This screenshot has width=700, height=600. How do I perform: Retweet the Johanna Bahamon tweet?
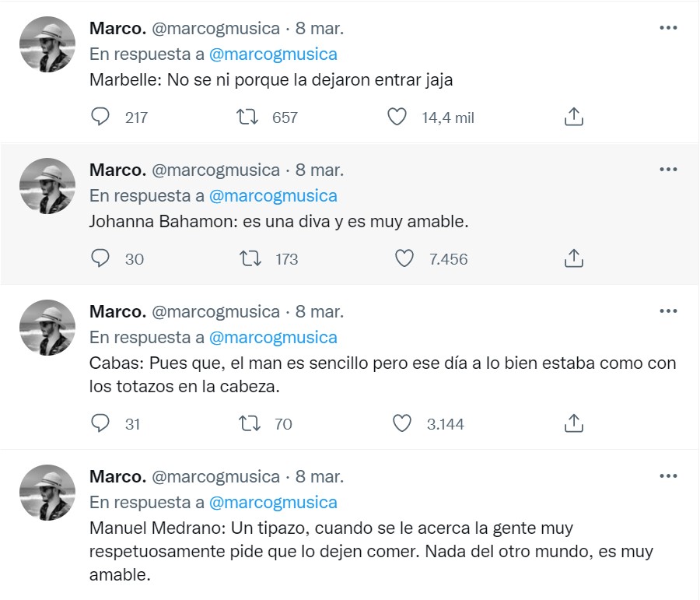(x=250, y=259)
